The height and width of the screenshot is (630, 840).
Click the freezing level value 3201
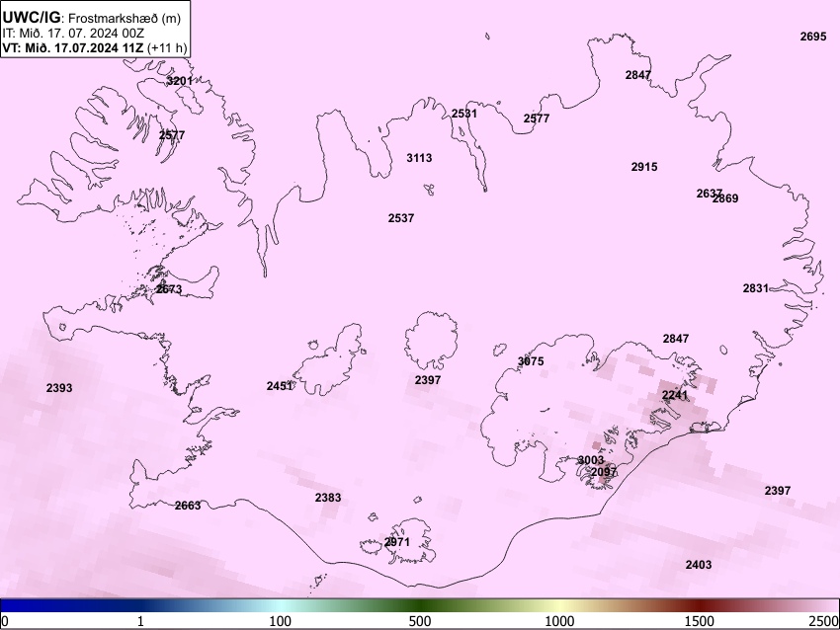(180, 81)
